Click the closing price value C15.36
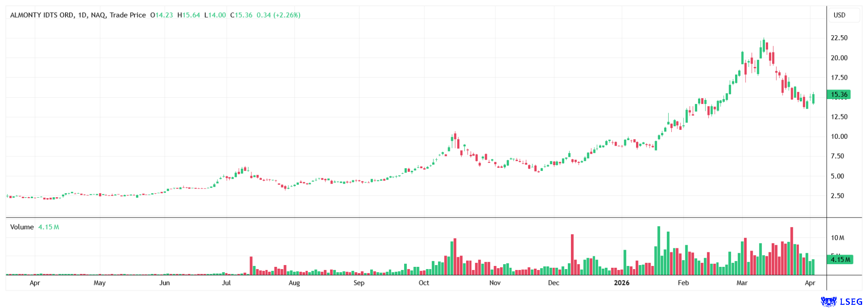The width and height of the screenshot is (868, 308). 241,15
